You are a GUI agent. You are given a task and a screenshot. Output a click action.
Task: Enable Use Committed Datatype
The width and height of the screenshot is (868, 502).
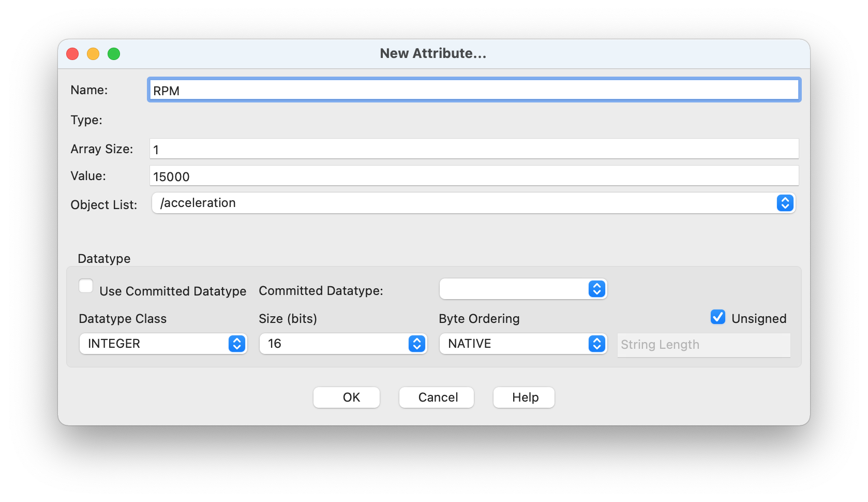coord(86,285)
